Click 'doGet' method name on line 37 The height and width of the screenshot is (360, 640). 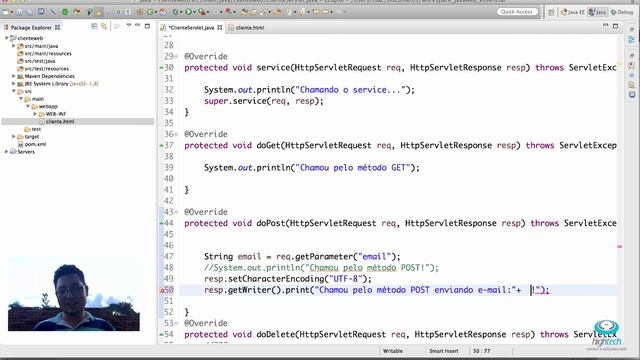268,146
